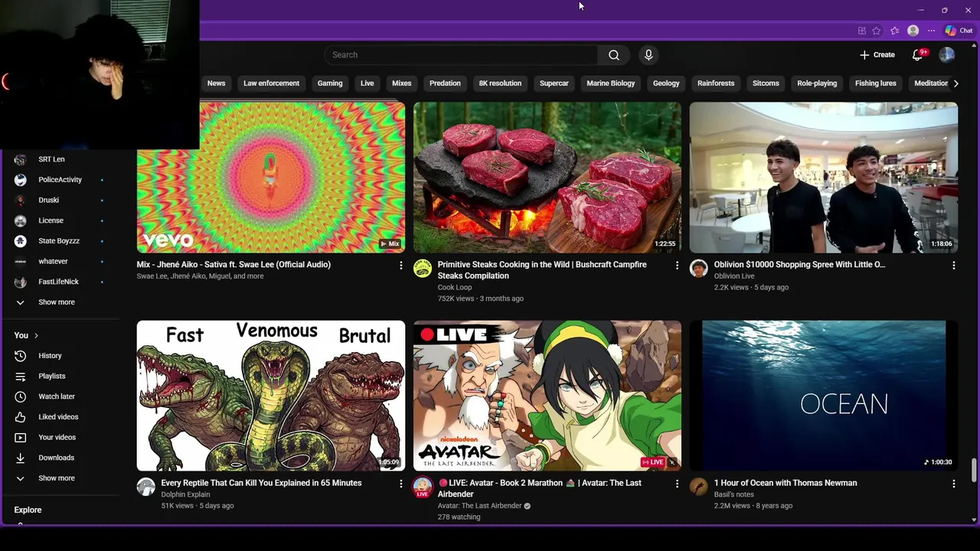Click the History sidebar icon

[x=21, y=356]
